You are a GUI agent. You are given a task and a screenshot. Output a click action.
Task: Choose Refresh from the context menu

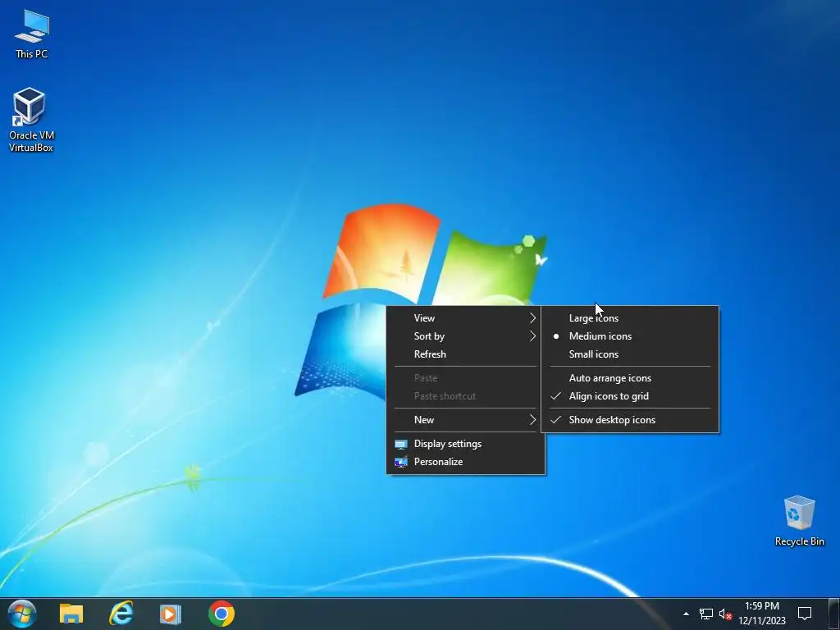[466, 354]
